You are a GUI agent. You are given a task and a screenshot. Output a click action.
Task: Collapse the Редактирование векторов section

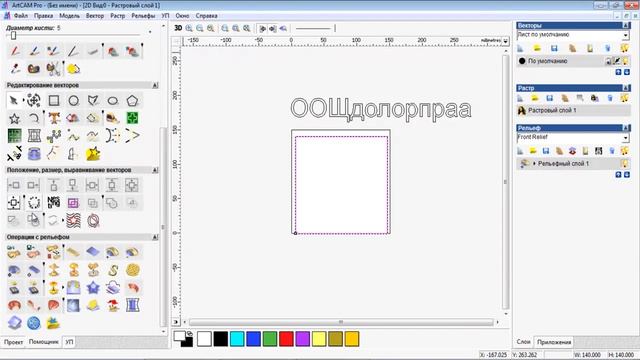(x=155, y=85)
